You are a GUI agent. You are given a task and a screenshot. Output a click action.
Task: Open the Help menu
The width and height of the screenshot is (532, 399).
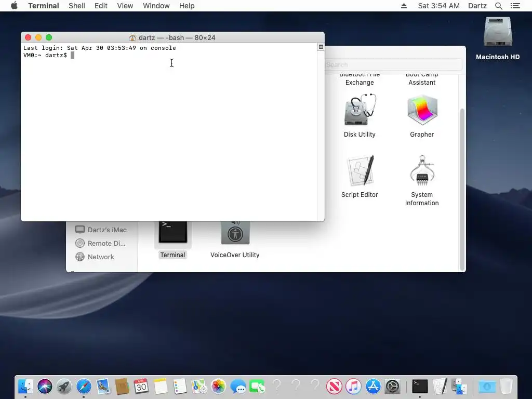(187, 6)
